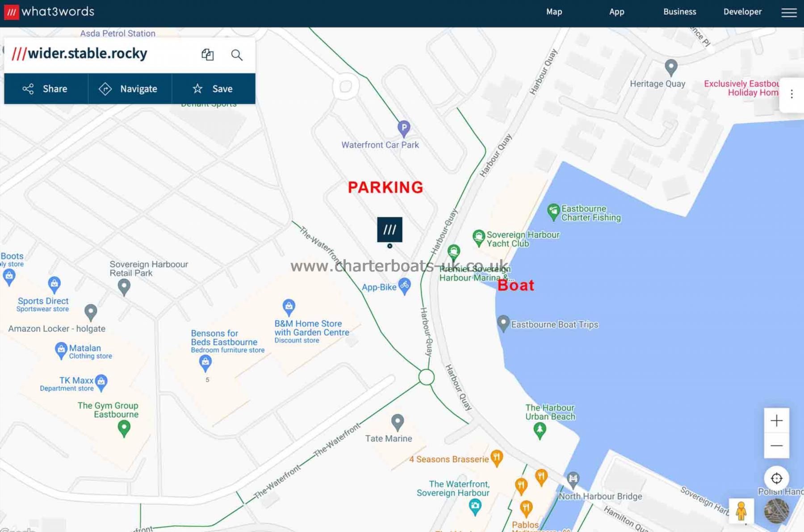Click B&M Home Store label
Screen dimensions: 804x532
[x=312, y=331]
